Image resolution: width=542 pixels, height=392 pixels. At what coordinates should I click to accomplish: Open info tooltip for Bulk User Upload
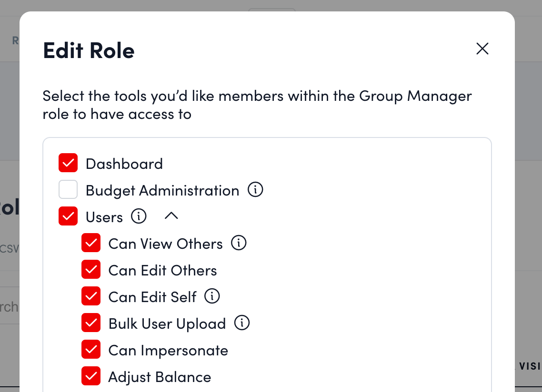(x=242, y=323)
